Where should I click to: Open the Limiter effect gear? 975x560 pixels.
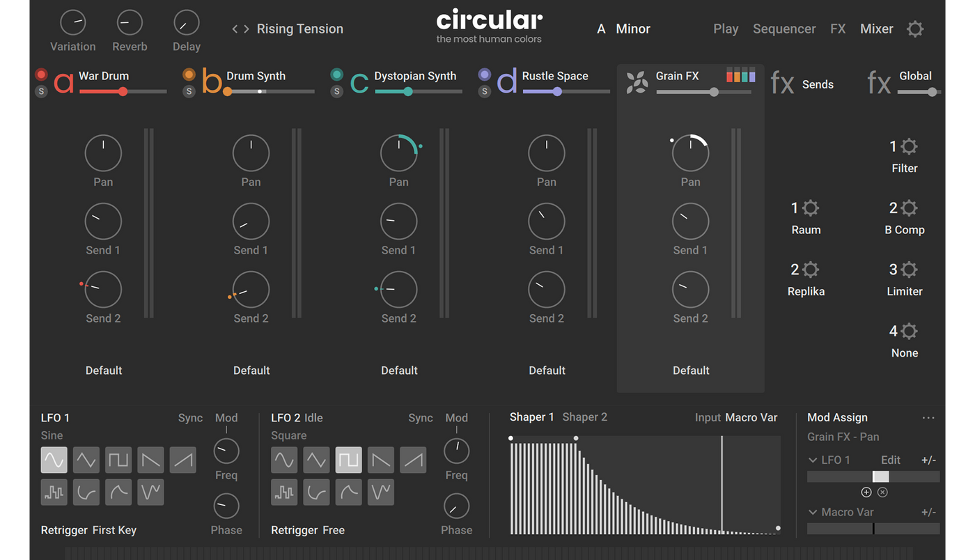[x=909, y=270]
